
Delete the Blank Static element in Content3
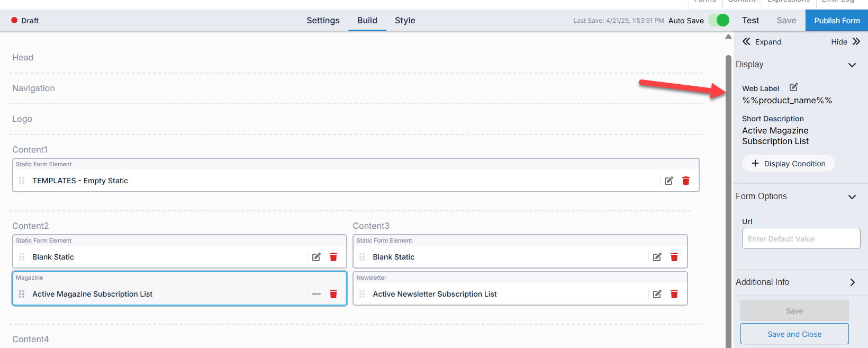[x=674, y=257]
